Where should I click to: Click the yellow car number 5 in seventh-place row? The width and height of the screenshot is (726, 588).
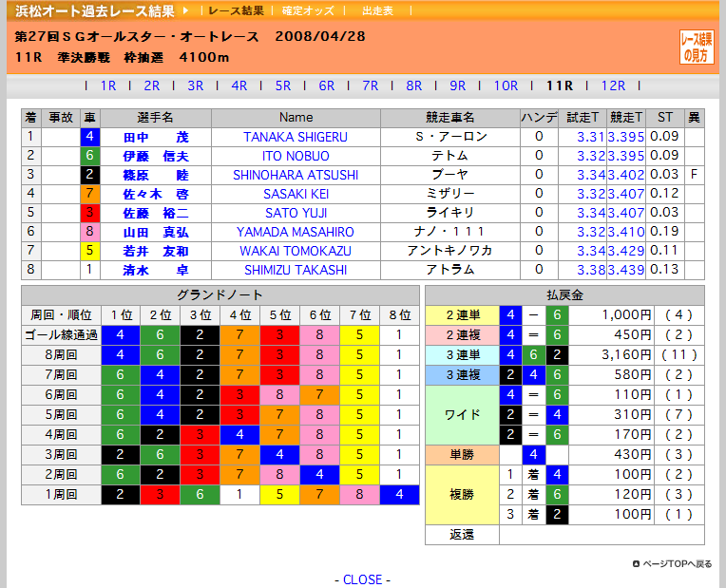pyautogui.click(x=90, y=251)
